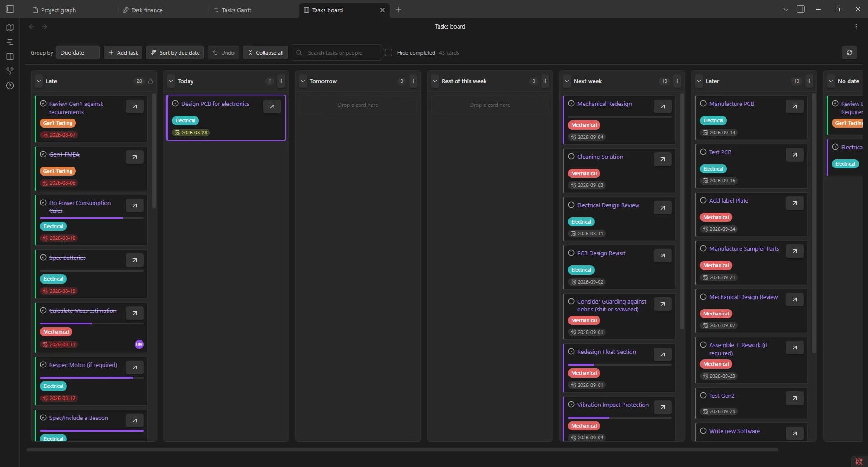The height and width of the screenshot is (467, 868).
Task: Collapse the Later column
Action: [698, 81]
